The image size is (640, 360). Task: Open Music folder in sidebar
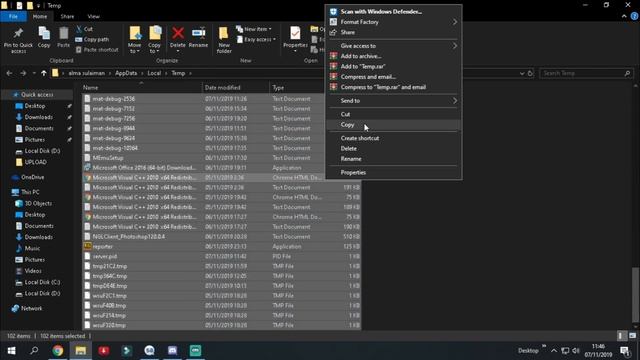tap(32, 248)
